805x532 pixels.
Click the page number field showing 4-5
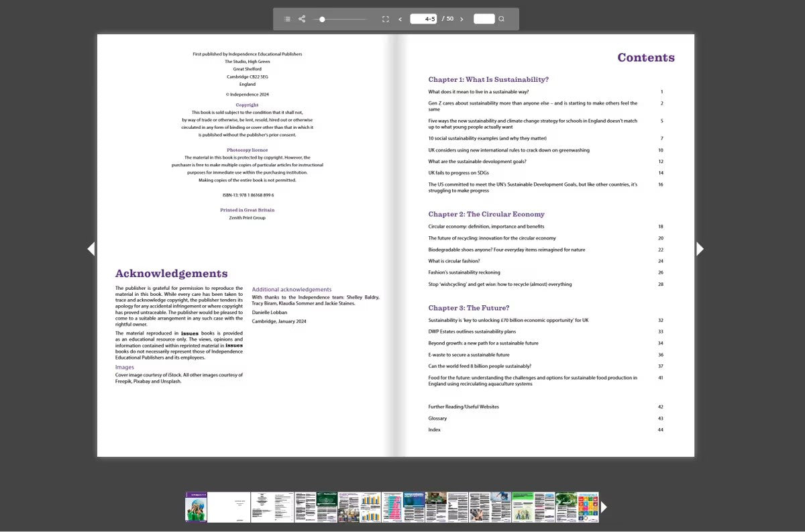point(423,19)
